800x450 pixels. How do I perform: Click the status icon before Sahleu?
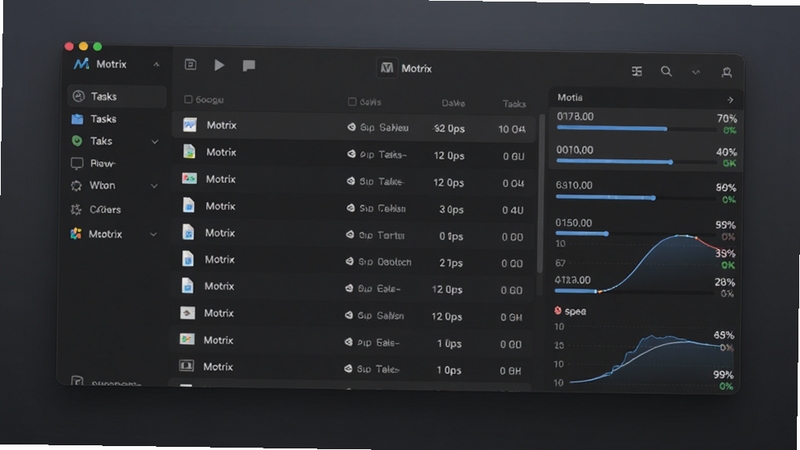pos(352,127)
